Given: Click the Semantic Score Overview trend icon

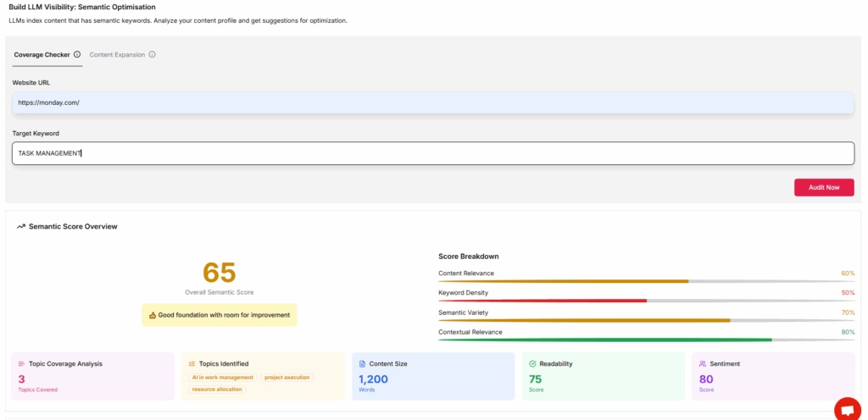Looking at the screenshot, I should [x=21, y=227].
